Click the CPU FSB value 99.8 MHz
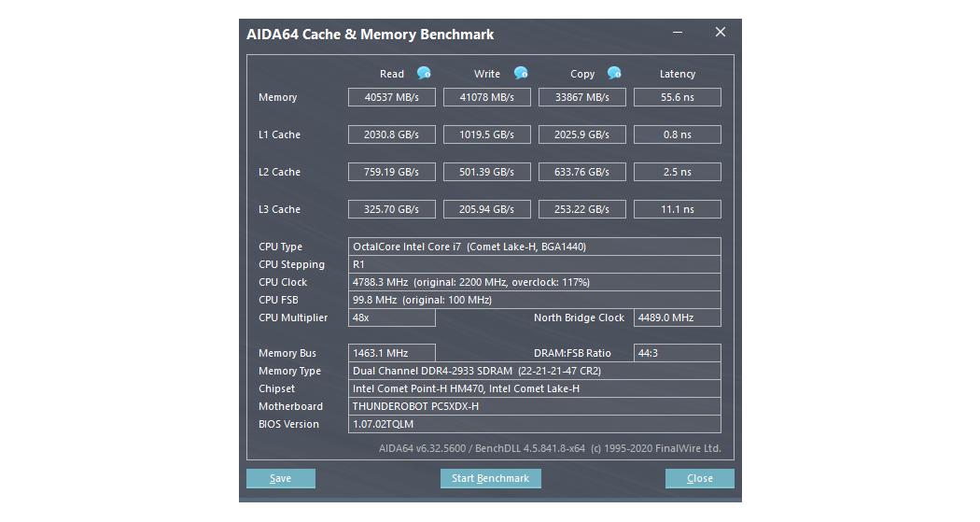 click(535, 300)
